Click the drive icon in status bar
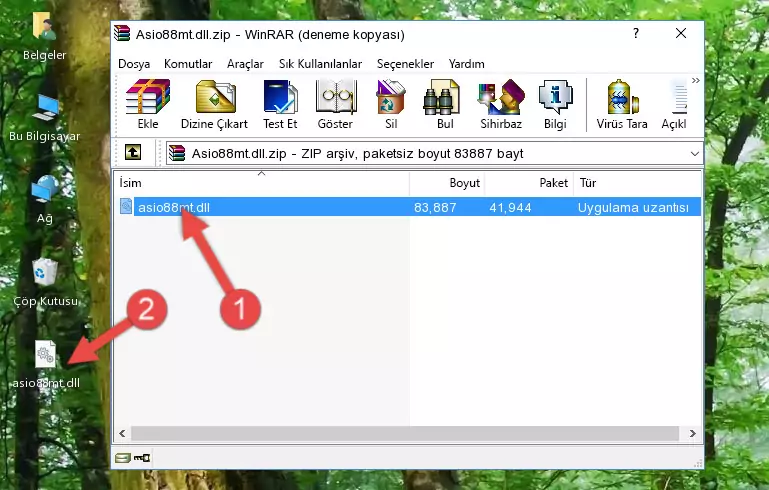769x490 pixels. coord(123,458)
